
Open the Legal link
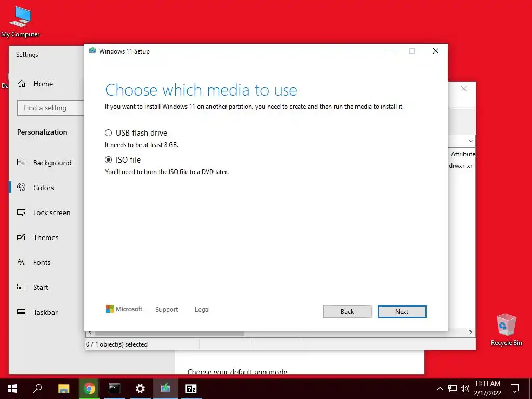coord(202,310)
